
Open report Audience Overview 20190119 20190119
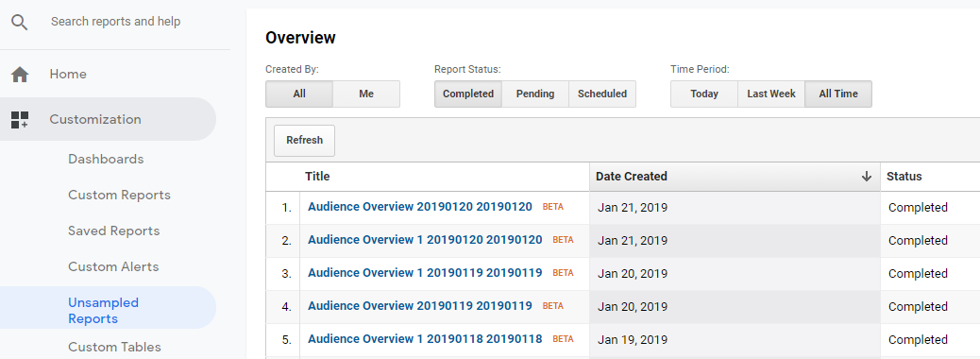420,306
